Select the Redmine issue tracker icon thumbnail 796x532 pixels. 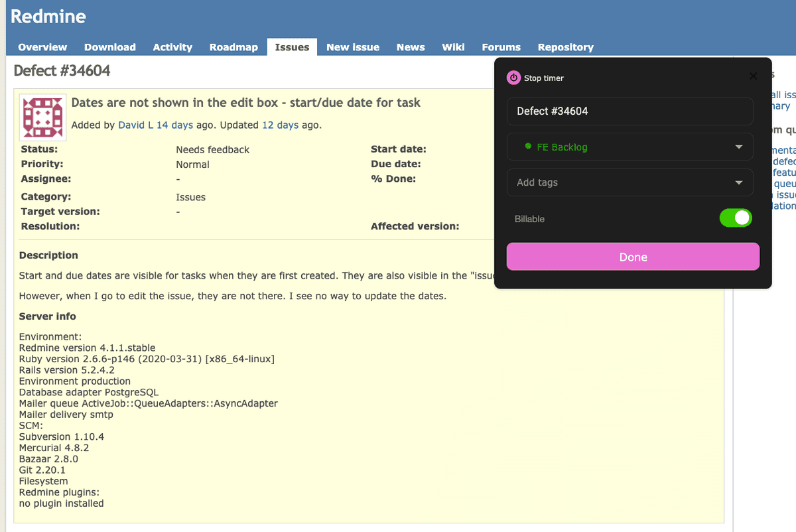tap(42, 117)
